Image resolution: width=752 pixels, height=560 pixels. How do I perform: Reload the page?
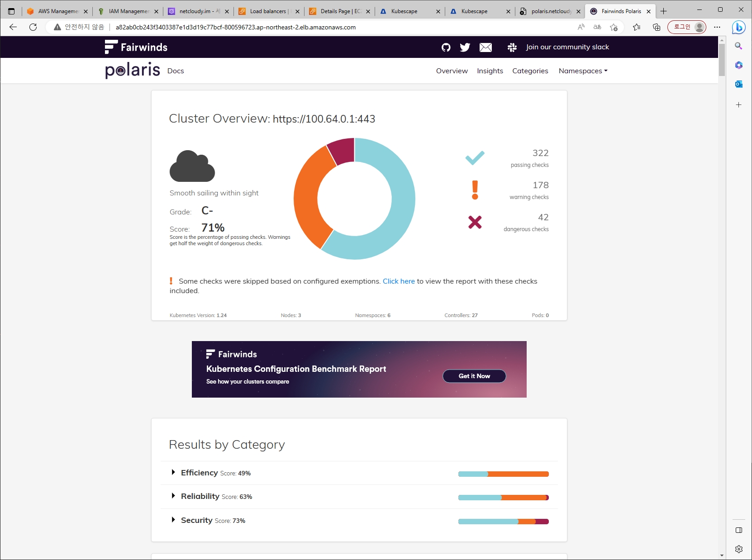tap(33, 27)
